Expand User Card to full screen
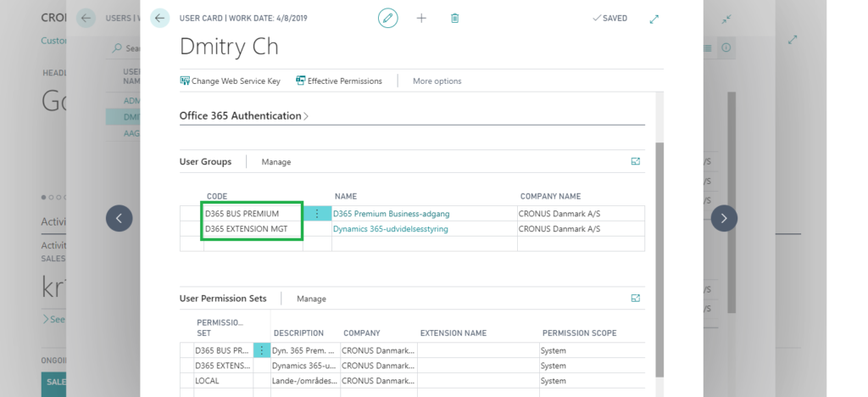This screenshot has width=868, height=397. pyautogui.click(x=654, y=19)
